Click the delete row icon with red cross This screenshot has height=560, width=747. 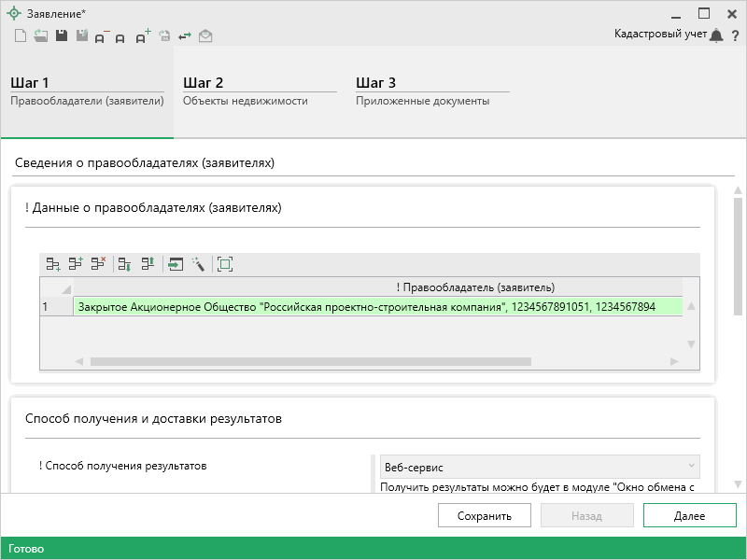click(98, 264)
